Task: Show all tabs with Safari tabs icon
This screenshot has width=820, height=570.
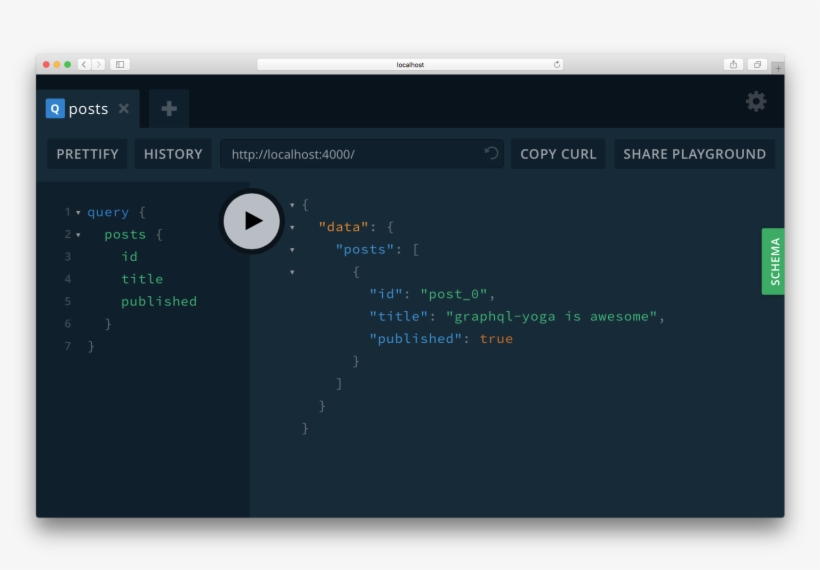Action: click(x=757, y=64)
